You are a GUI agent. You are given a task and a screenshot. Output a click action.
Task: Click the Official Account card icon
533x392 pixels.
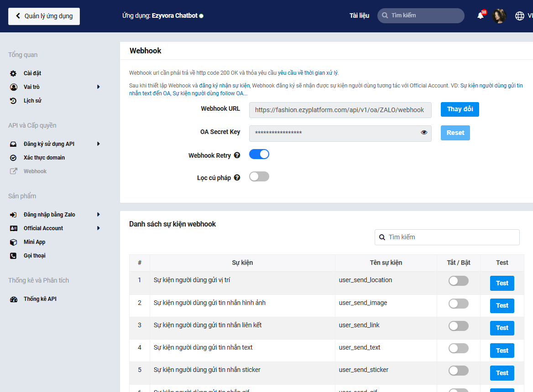click(x=13, y=228)
